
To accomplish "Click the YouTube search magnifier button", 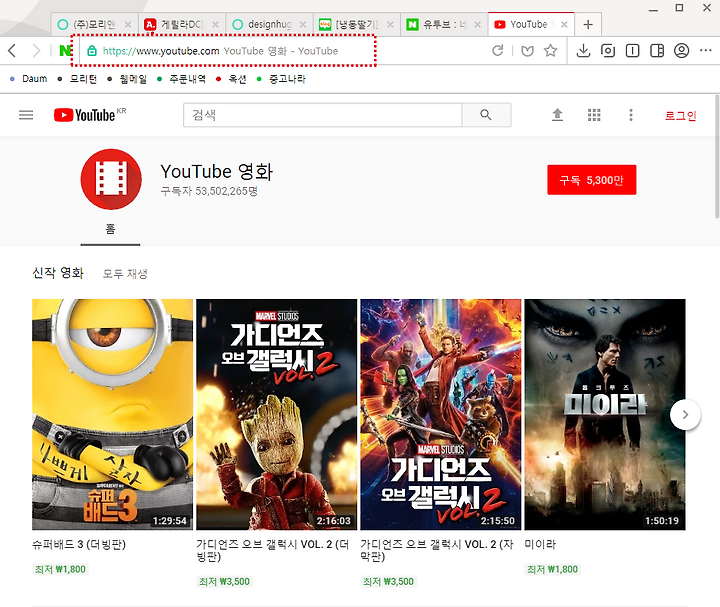I will click(486, 115).
